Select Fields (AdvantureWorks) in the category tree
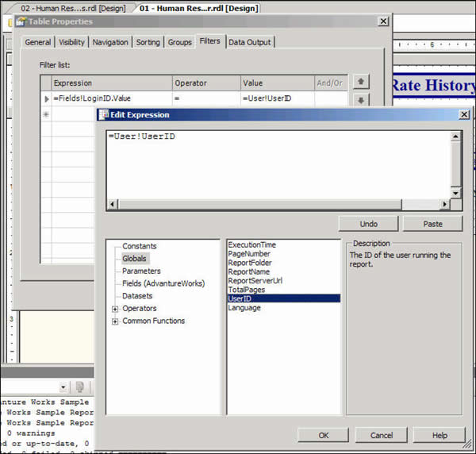This screenshot has width=476, height=454. (x=163, y=283)
